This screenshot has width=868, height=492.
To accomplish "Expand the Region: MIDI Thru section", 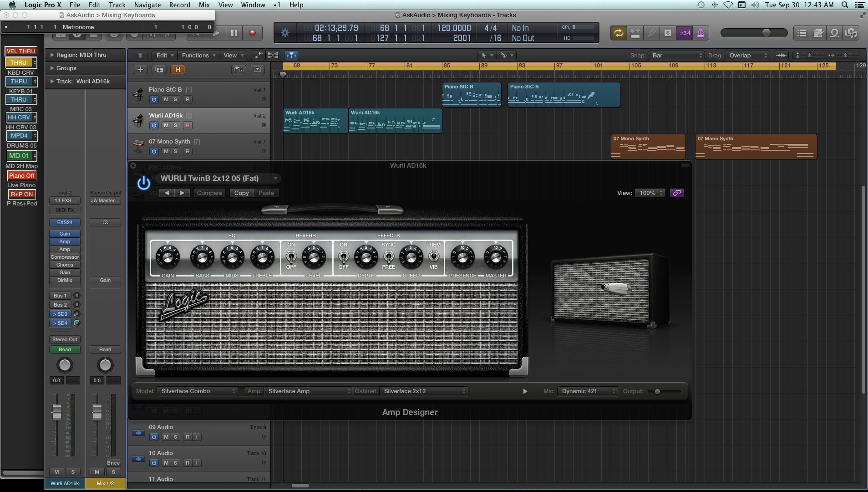I will pyautogui.click(x=53, y=55).
